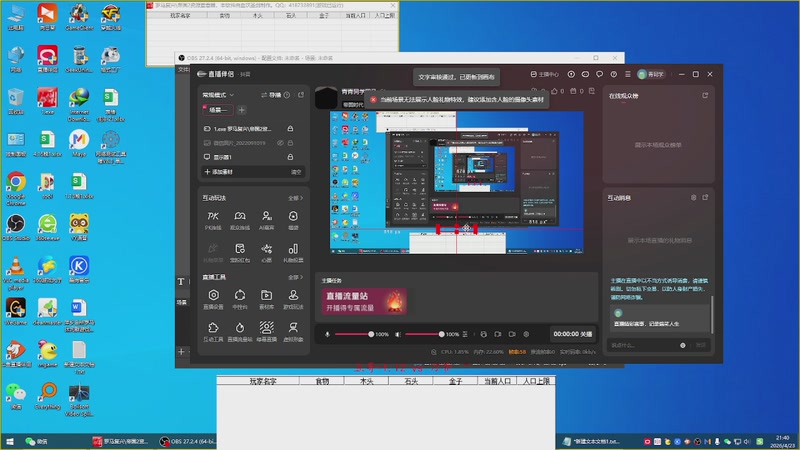Open the 虚拟形象 virtual avatar tool
The height and width of the screenshot is (450, 800).
pyautogui.click(x=293, y=331)
